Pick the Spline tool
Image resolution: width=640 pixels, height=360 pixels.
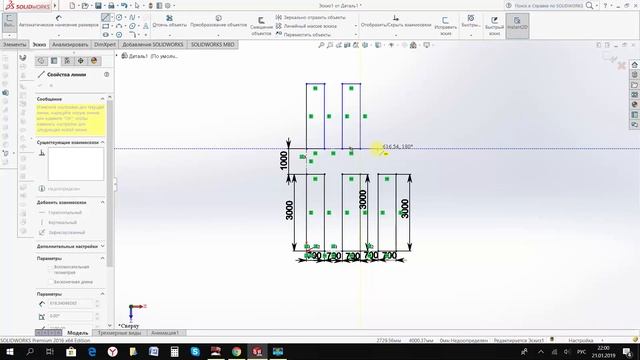click(x=132, y=17)
